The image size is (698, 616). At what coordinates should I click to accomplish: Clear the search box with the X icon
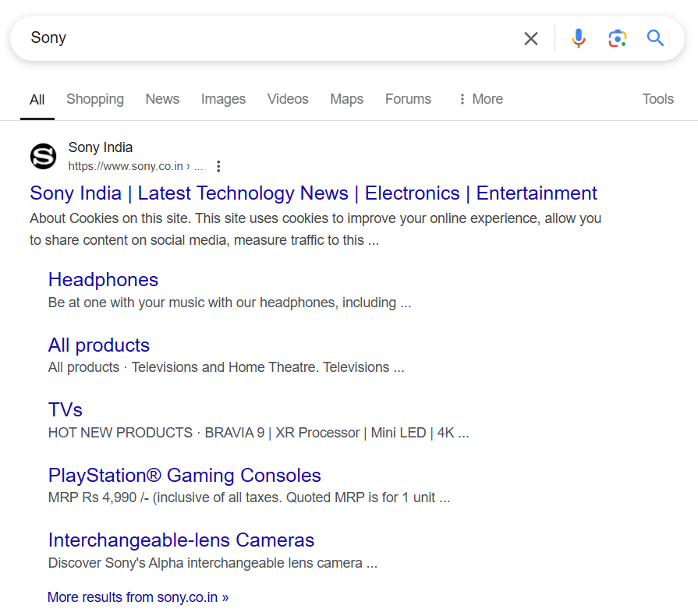click(530, 39)
